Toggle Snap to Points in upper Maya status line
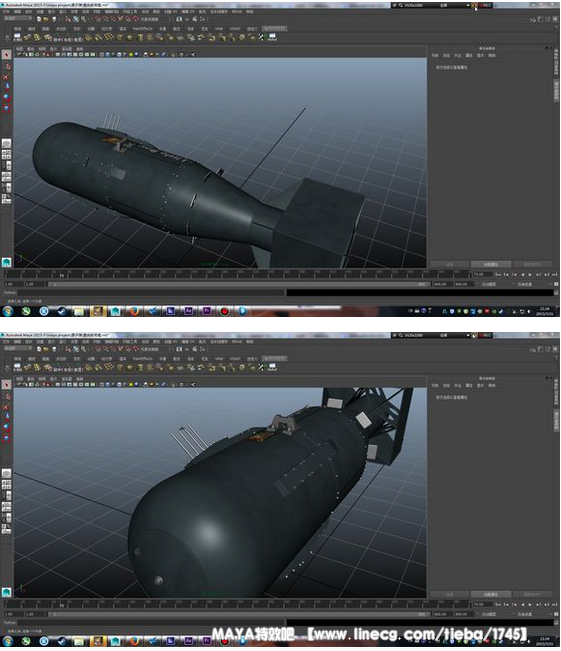 (113, 19)
